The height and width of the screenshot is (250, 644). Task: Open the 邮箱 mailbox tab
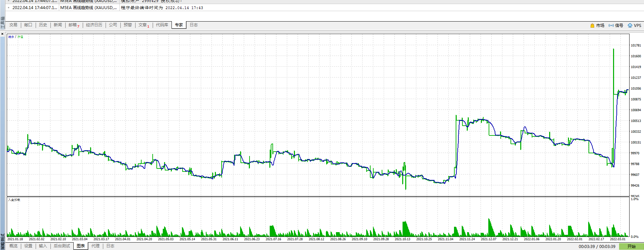point(74,25)
